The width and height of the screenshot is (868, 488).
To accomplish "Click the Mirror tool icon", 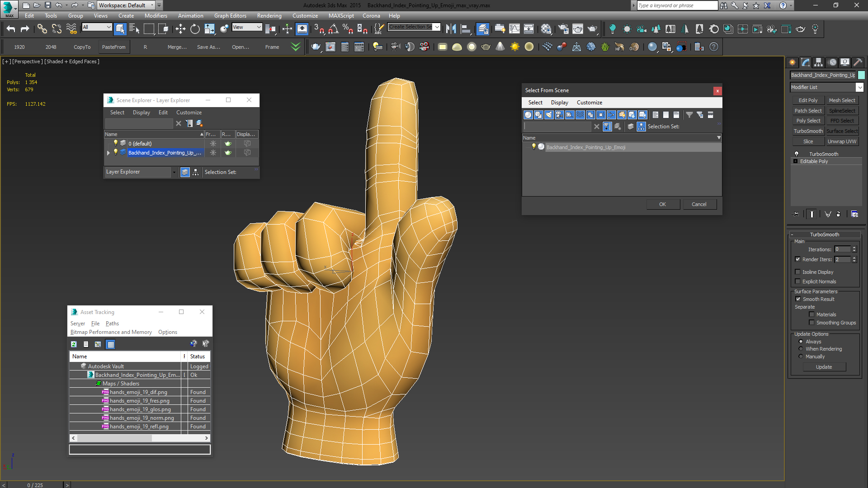I will tap(451, 29).
